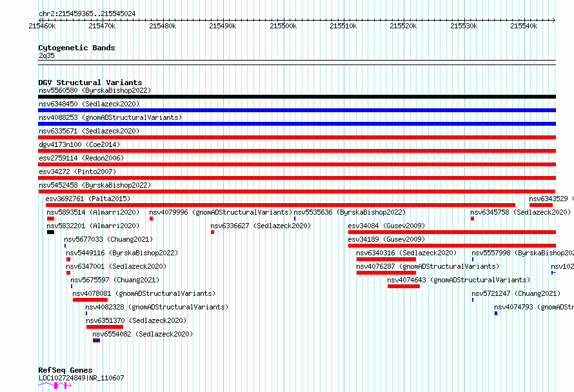Click the long red esv3692761 bar
This screenshot has width=574, height=392.
click(281, 205)
